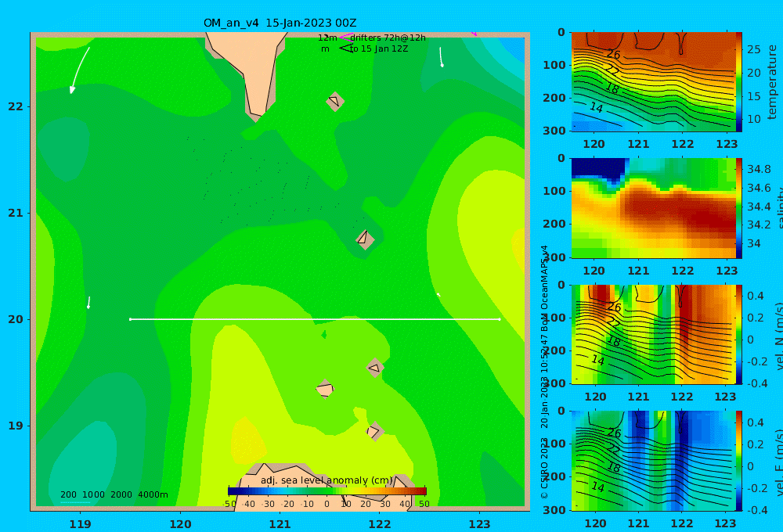Click longitude tick 121 on main map
Image resolution: width=783 pixels, height=532 pixels.
[x=280, y=524]
